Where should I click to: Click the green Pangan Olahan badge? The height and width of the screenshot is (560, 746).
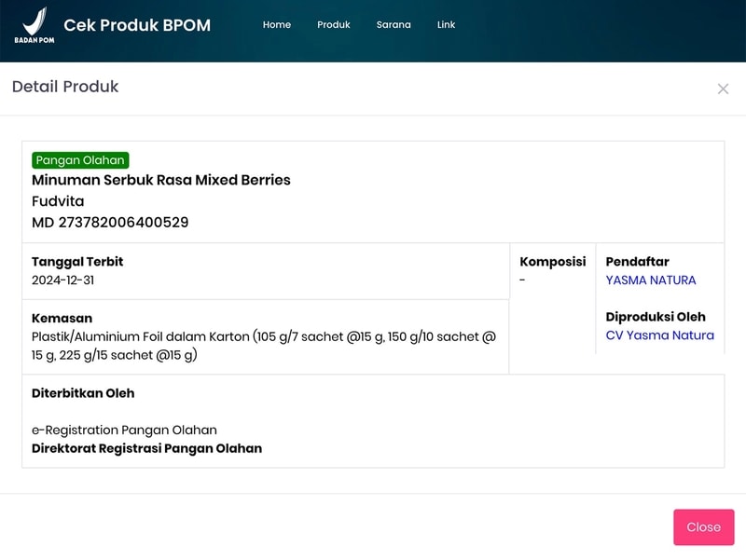80,160
